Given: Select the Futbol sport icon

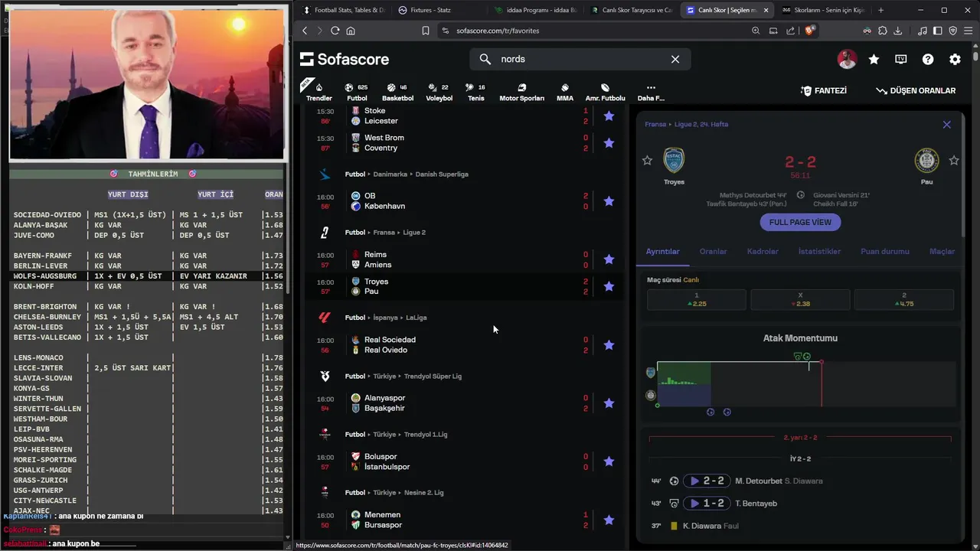Looking at the screenshot, I should pyautogui.click(x=357, y=91).
